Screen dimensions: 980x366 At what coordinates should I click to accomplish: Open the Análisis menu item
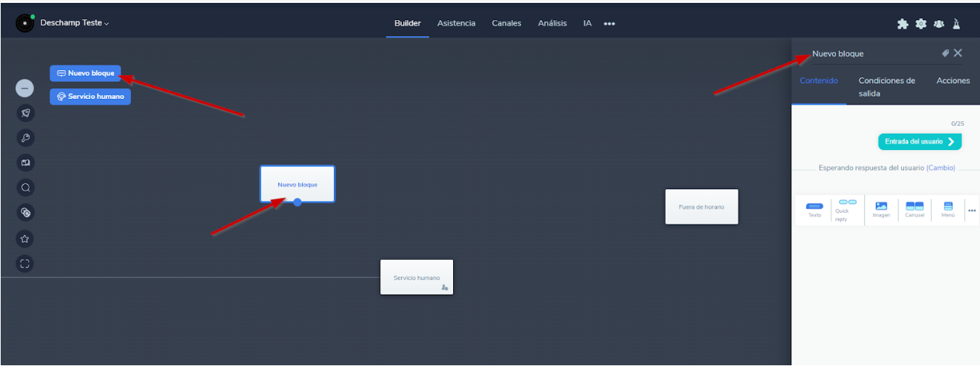tap(552, 23)
